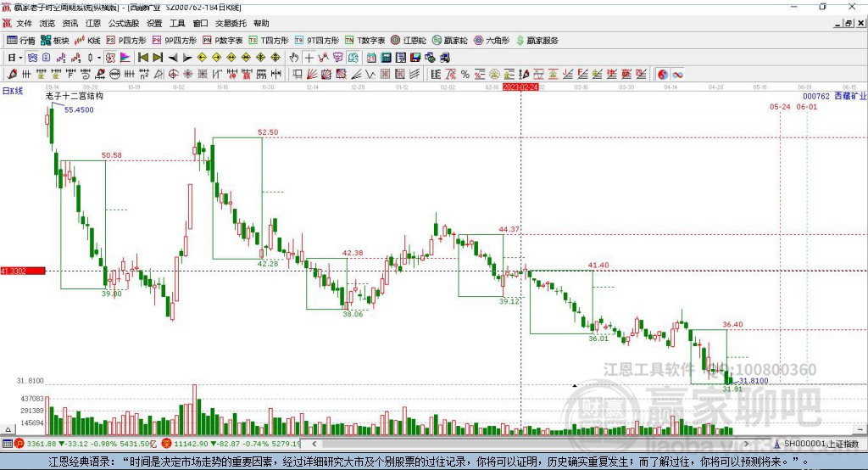Open the 浏览 menu
The width and height of the screenshot is (868, 470).
(x=47, y=23)
